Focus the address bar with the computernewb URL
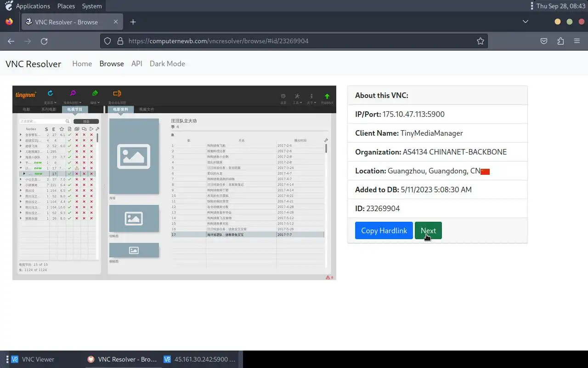Viewport: 588px width, 368px height. pyautogui.click(x=294, y=41)
